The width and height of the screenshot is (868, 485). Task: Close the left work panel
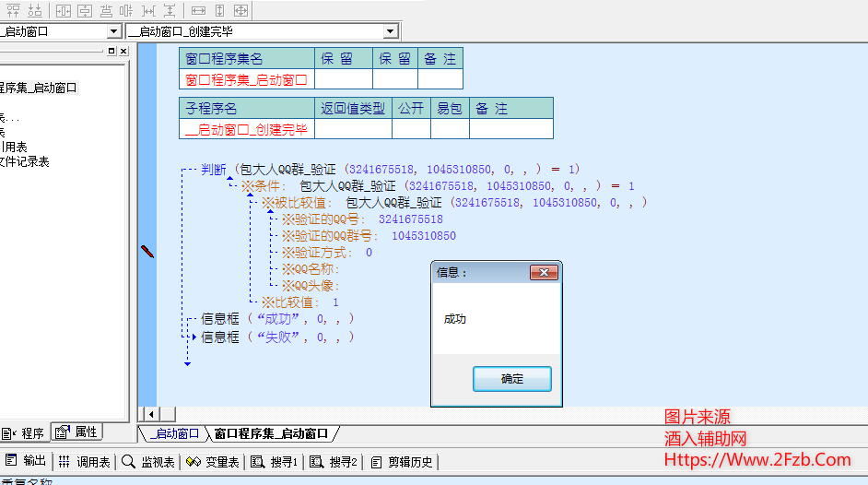[123, 51]
